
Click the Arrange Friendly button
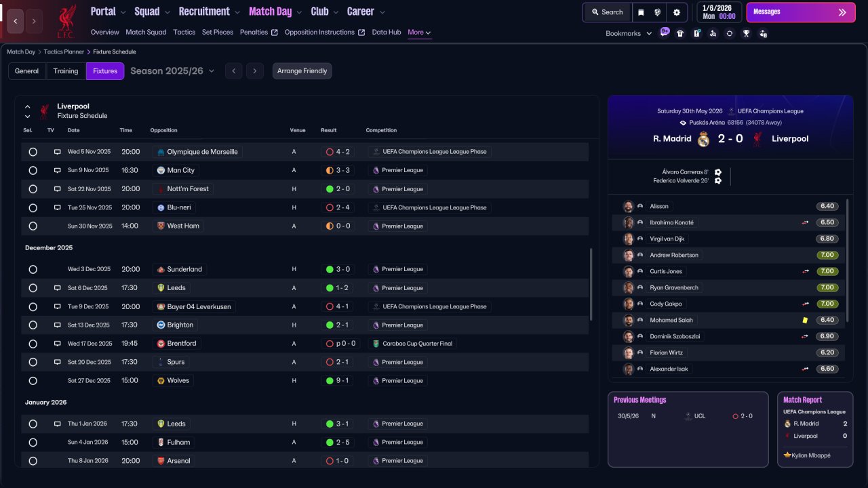[x=302, y=71]
